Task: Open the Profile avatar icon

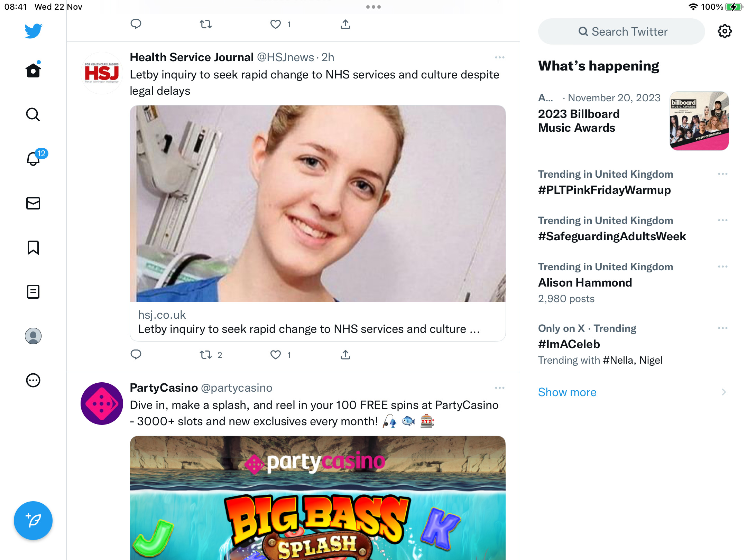Action: point(33,336)
